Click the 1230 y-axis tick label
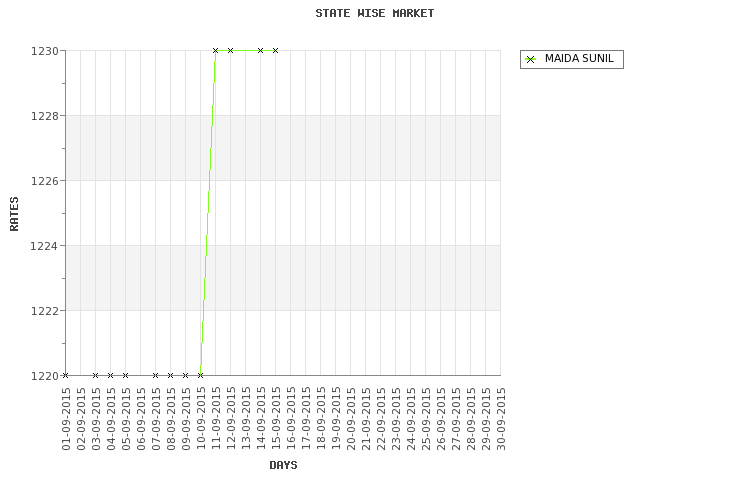The image size is (750, 500). tap(44, 51)
